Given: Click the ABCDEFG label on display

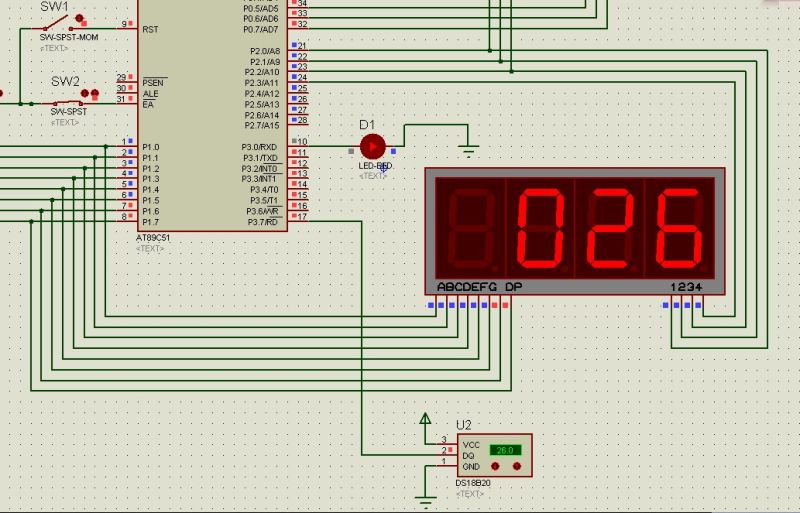Looking at the screenshot, I should [x=467, y=287].
